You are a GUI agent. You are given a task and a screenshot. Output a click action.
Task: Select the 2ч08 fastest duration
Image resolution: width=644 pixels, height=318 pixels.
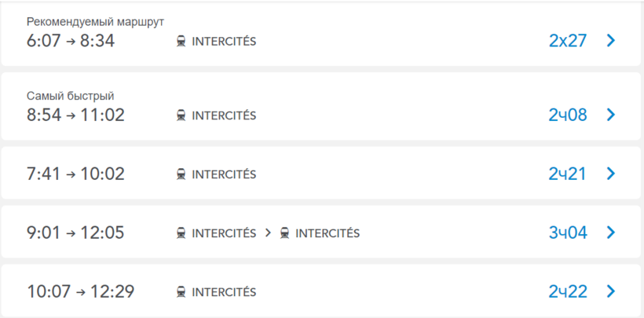[568, 115]
